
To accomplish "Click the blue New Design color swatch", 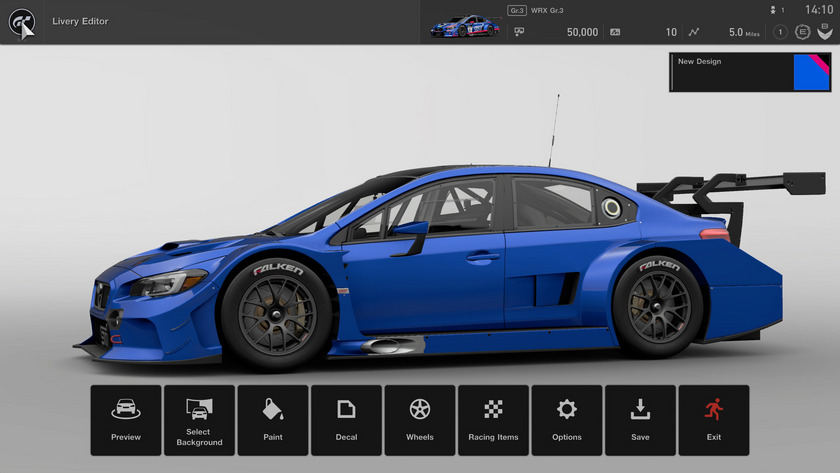I will [x=811, y=73].
